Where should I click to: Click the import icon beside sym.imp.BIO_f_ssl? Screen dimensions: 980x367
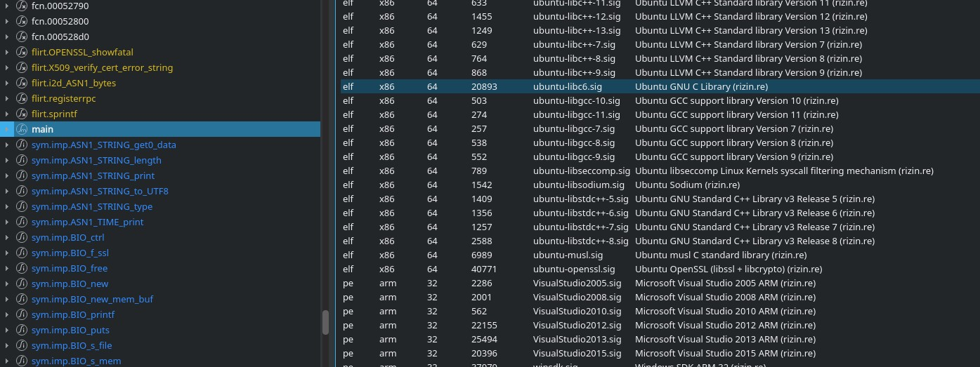coord(22,253)
